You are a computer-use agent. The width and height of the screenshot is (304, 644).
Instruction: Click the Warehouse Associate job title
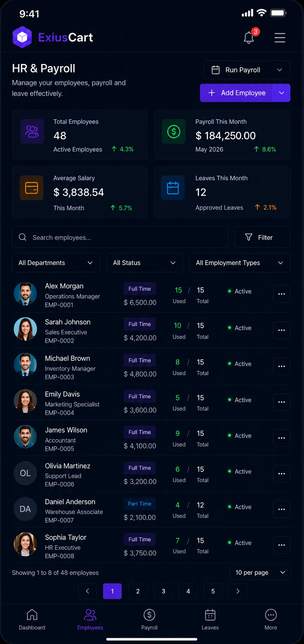(74, 512)
